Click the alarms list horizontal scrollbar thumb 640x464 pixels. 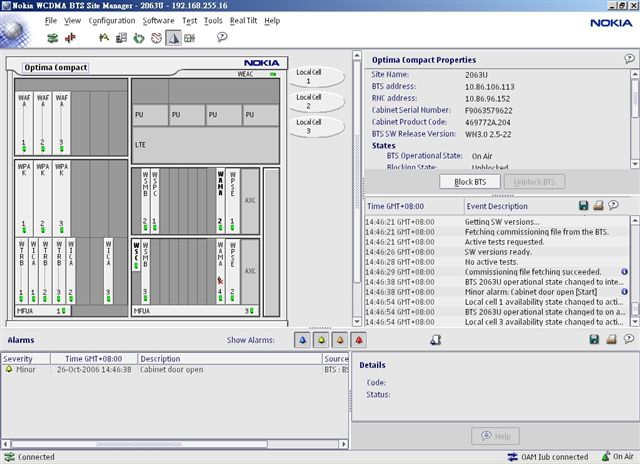tap(139, 444)
